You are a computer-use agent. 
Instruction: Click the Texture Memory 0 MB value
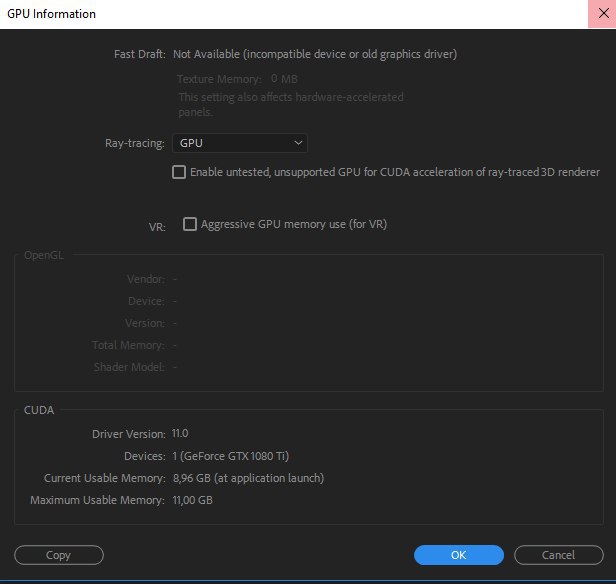284,79
